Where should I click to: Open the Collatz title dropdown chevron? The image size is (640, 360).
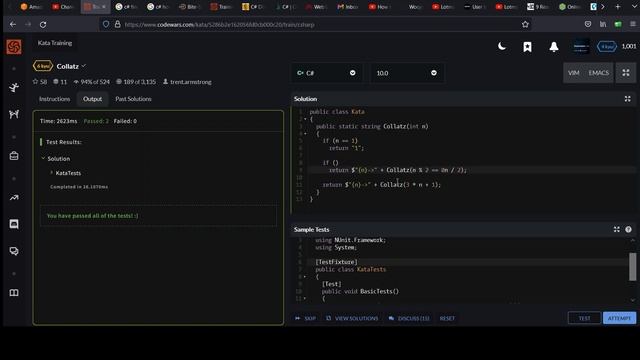(x=84, y=66)
